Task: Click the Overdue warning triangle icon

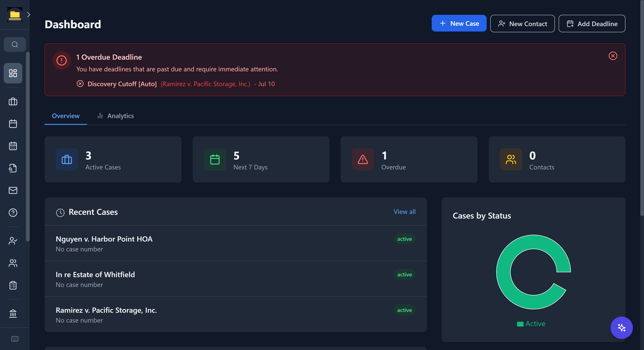Action: point(363,160)
